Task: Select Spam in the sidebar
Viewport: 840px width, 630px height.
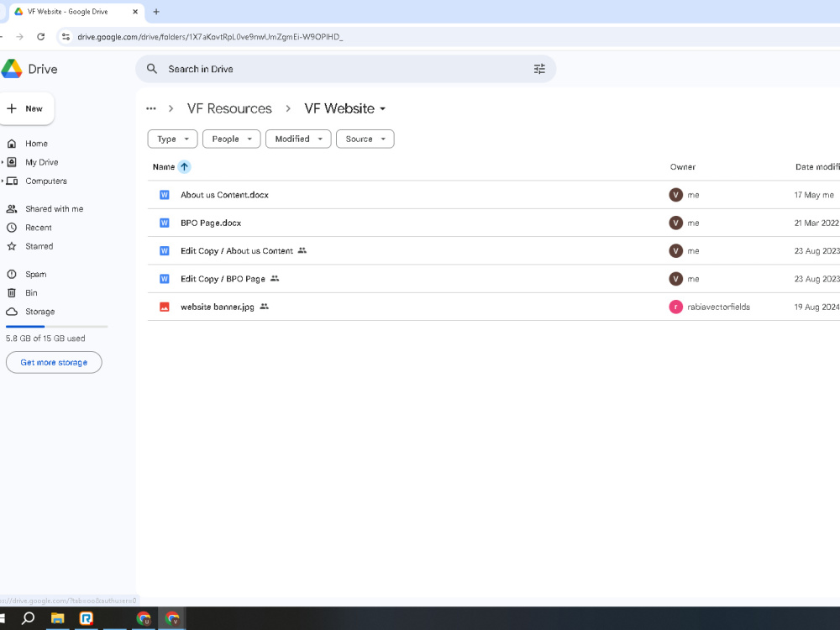Action: pos(36,275)
